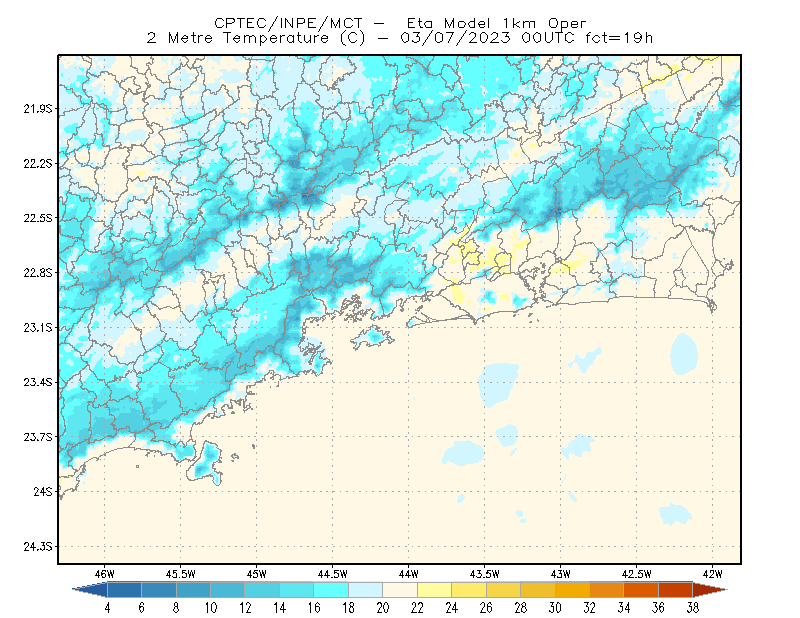Click the 22.8S latitude axis label
Image resolution: width=800 pixels, height=618 pixels.
click(38, 273)
